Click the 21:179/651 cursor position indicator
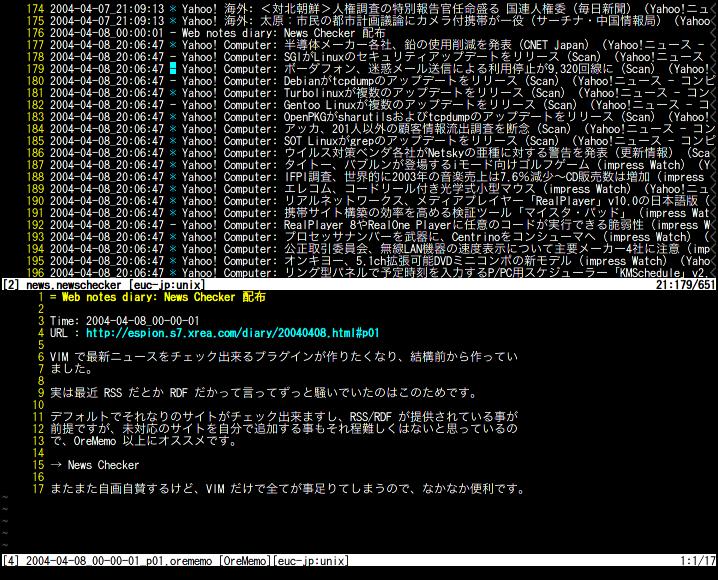This screenshot has height=580, width=718. click(678, 285)
